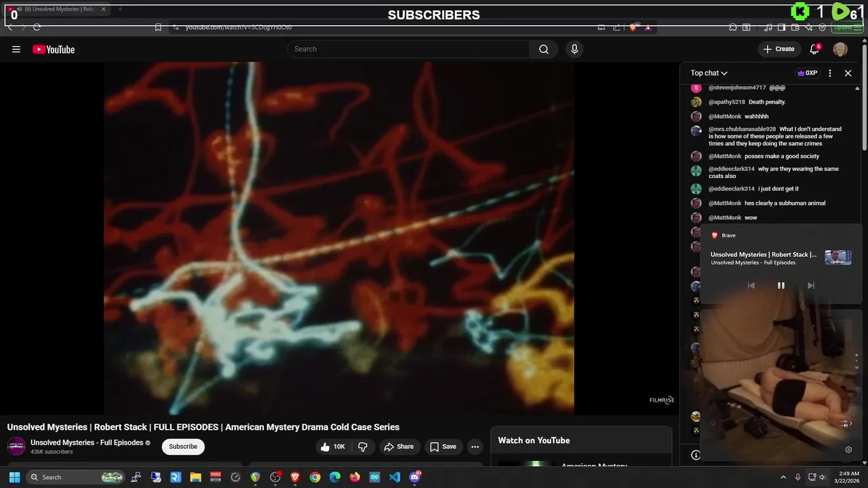The width and height of the screenshot is (868, 488).
Task: Open the chat info icon below messages
Action: pyautogui.click(x=696, y=455)
